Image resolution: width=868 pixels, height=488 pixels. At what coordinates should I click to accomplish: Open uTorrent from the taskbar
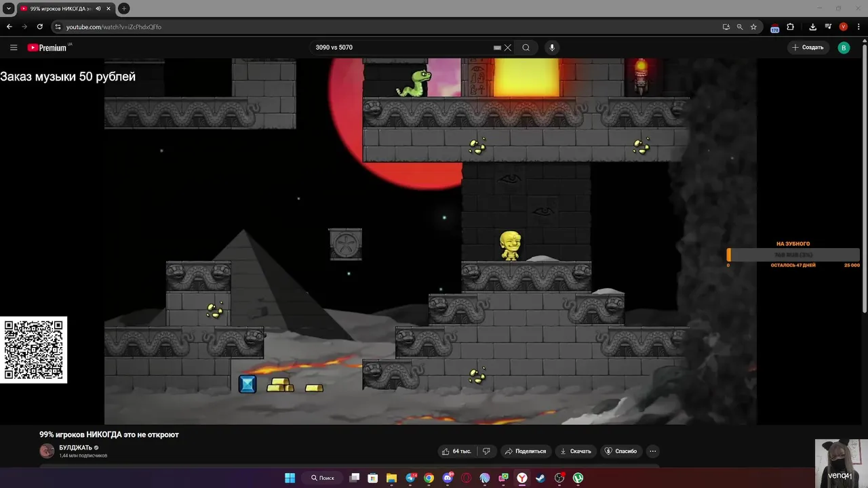578,478
